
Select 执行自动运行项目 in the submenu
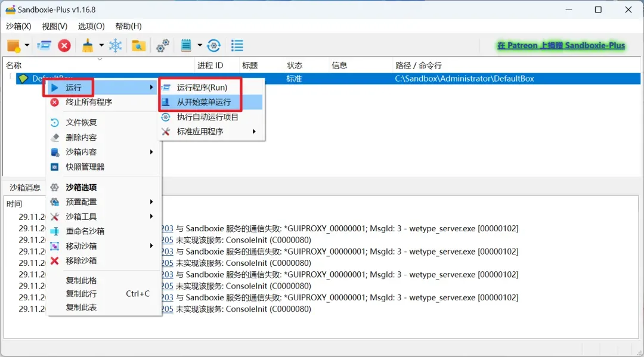(212, 117)
